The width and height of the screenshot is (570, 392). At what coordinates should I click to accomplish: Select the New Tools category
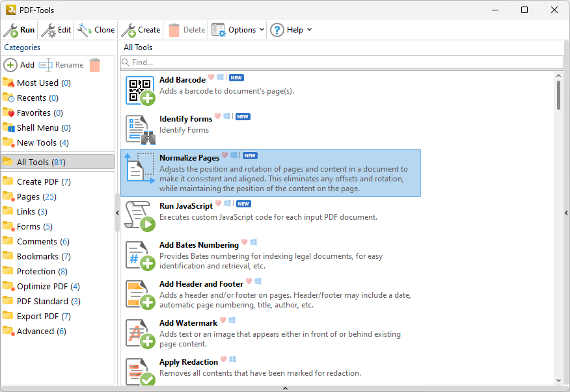[36, 142]
